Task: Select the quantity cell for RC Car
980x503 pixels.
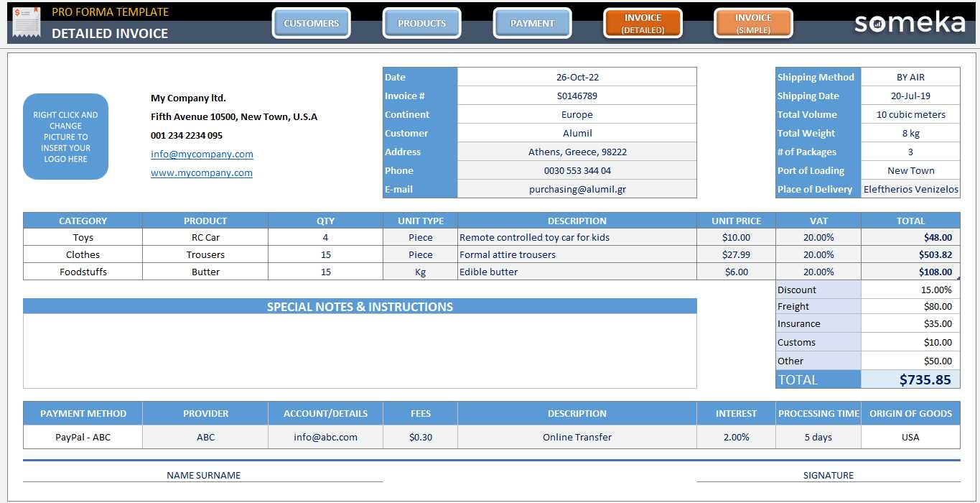Action: pos(325,237)
